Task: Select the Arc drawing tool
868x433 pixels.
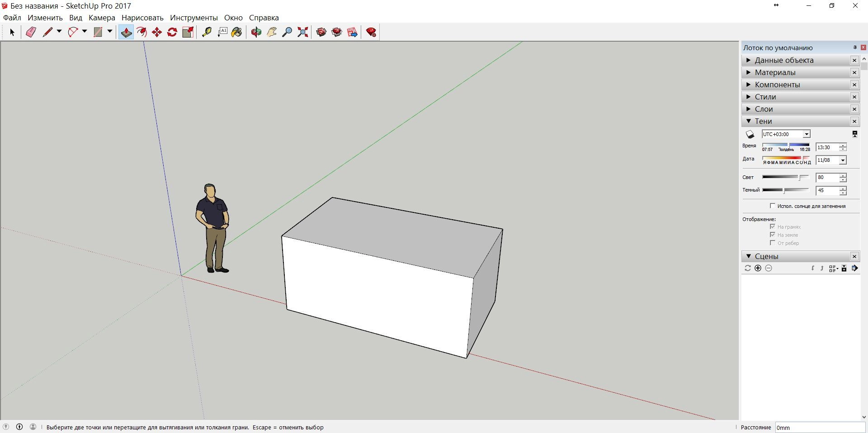Action: click(73, 32)
